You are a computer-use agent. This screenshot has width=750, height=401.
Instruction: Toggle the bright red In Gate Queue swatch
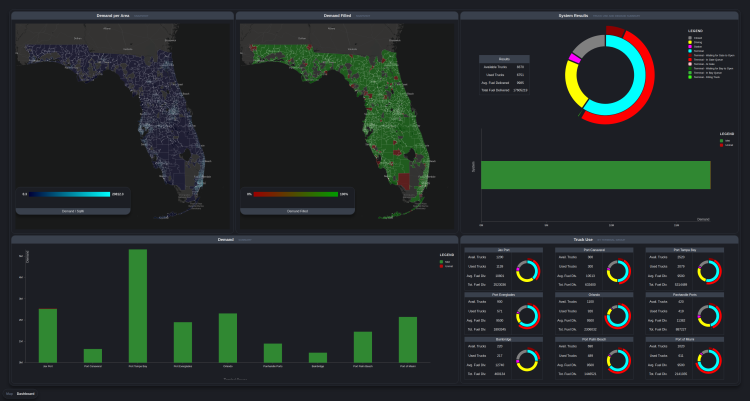pyautogui.click(x=690, y=59)
